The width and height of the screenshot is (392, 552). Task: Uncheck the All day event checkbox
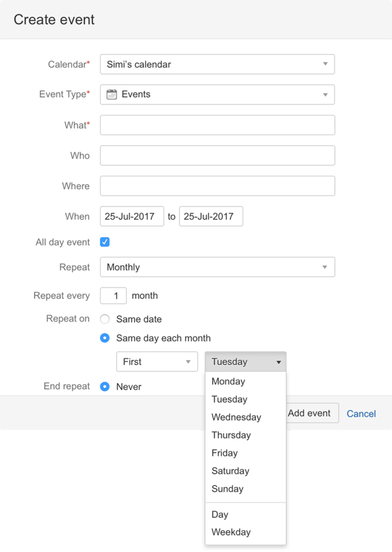(104, 242)
